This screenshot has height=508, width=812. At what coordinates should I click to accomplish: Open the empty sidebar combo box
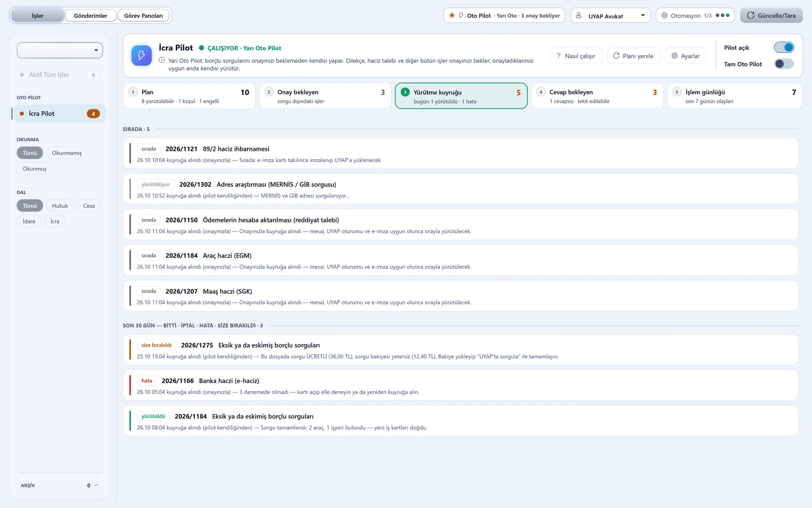(x=60, y=50)
